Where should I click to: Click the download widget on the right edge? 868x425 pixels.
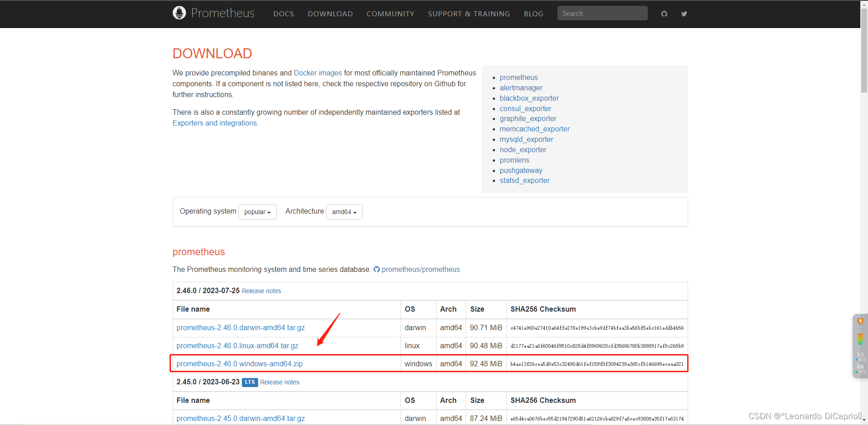[x=859, y=346]
